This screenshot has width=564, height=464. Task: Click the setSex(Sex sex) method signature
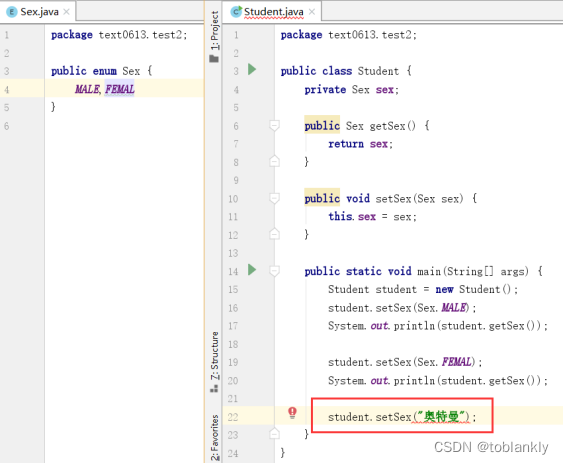click(391, 199)
